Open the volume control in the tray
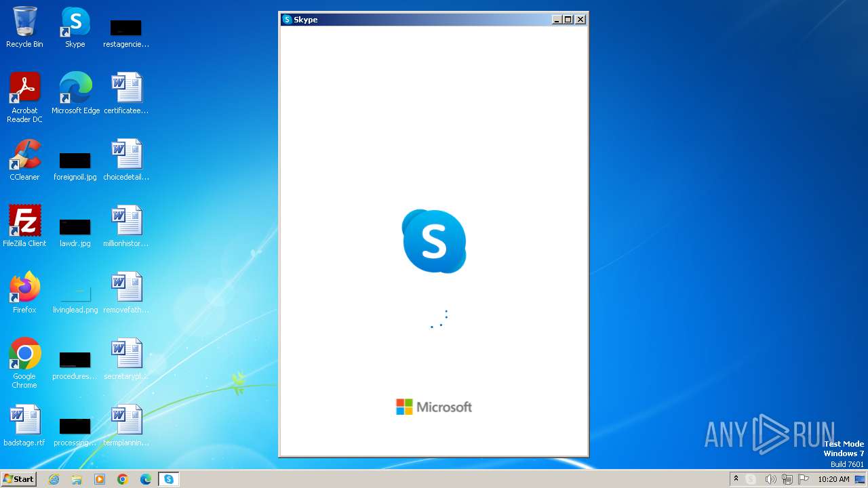868x488 pixels. click(770, 479)
